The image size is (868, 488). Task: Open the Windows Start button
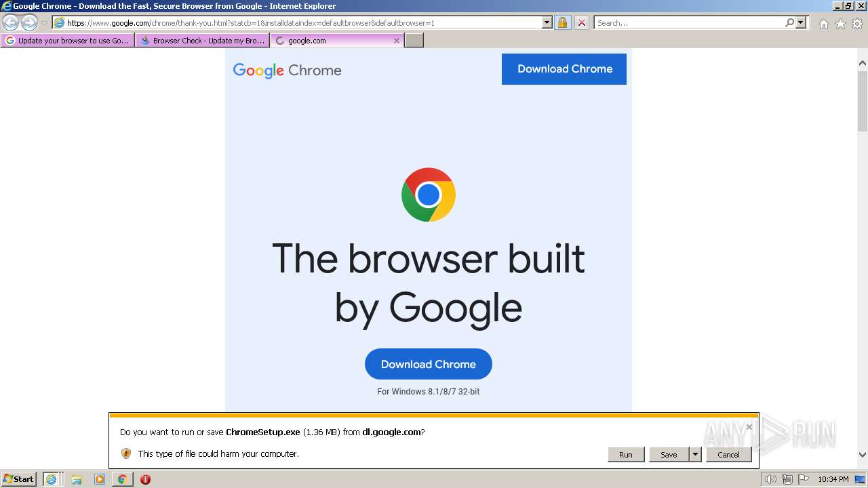pos(19,479)
